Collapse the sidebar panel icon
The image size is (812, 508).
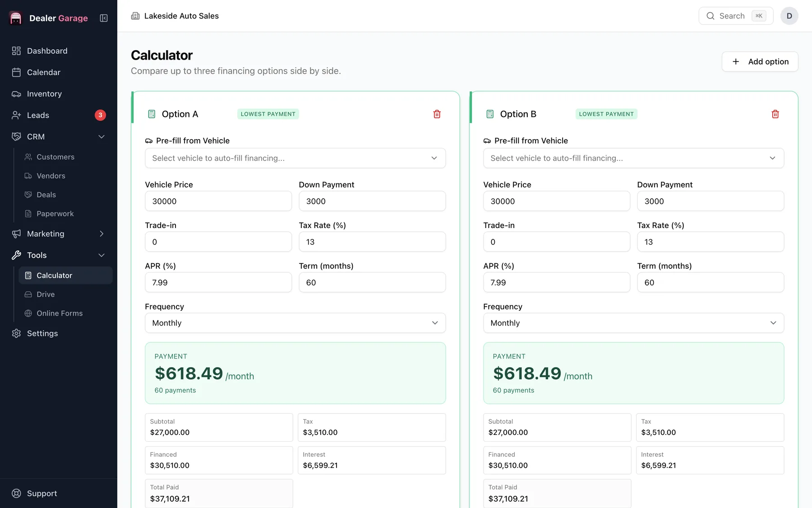coord(104,18)
